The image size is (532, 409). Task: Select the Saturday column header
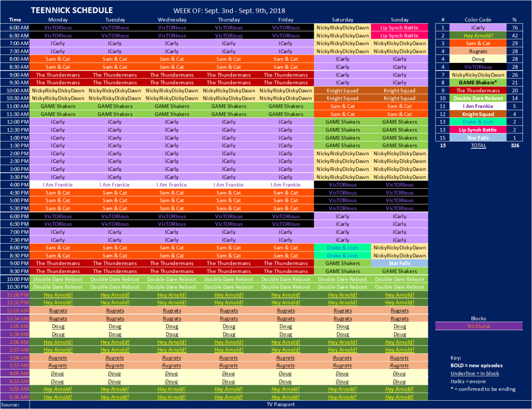[342, 20]
